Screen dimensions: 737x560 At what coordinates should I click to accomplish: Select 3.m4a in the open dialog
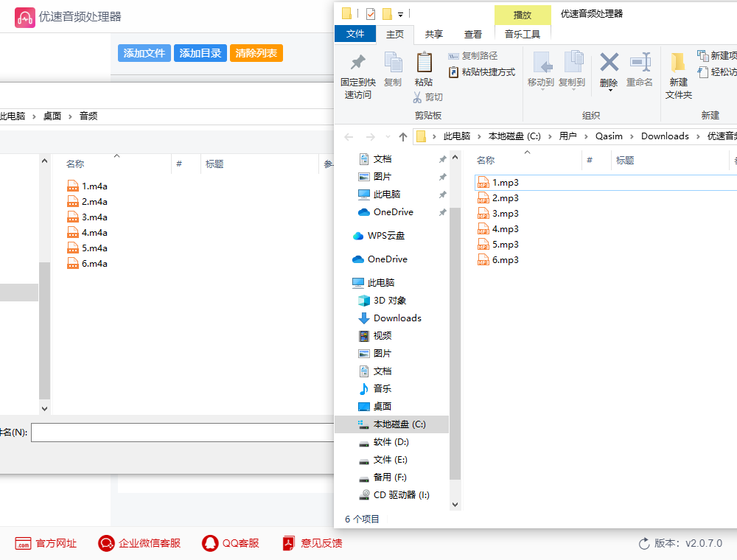(x=88, y=217)
